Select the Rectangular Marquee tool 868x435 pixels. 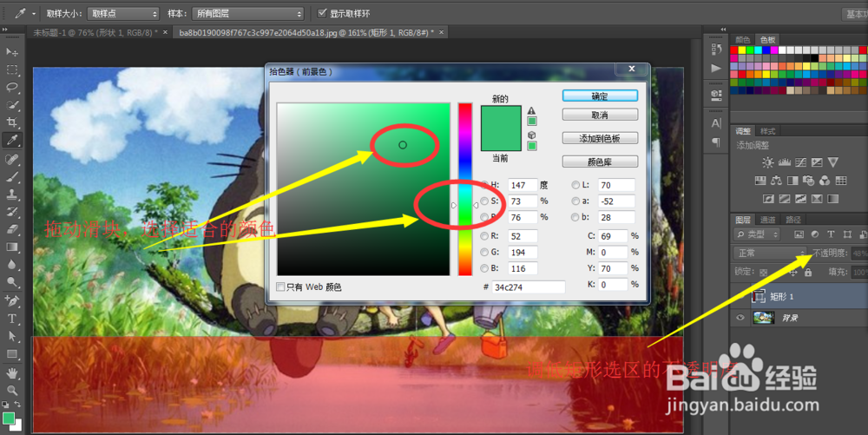point(12,69)
